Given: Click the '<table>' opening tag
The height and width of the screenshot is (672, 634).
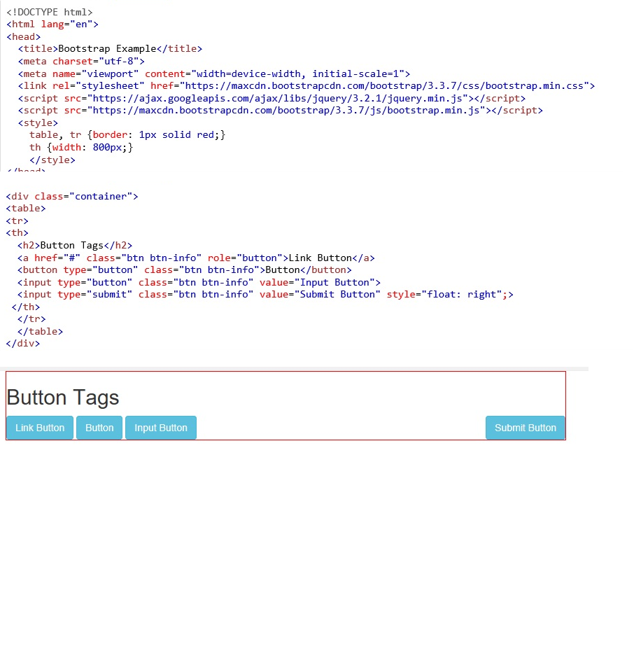Looking at the screenshot, I should [26, 209].
